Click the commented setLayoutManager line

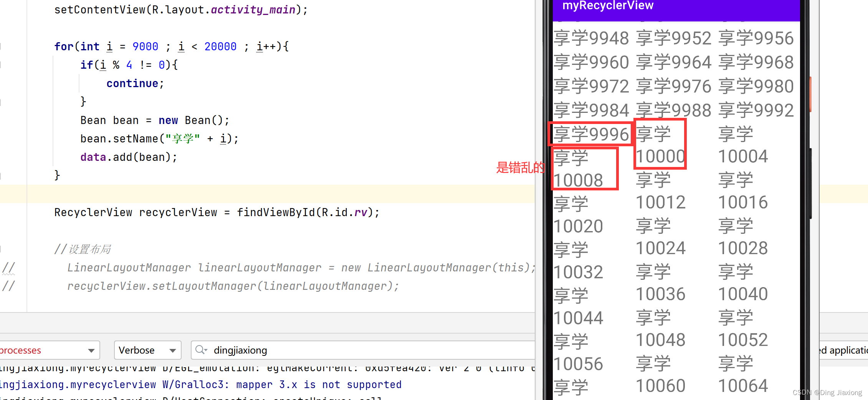pyautogui.click(x=233, y=286)
